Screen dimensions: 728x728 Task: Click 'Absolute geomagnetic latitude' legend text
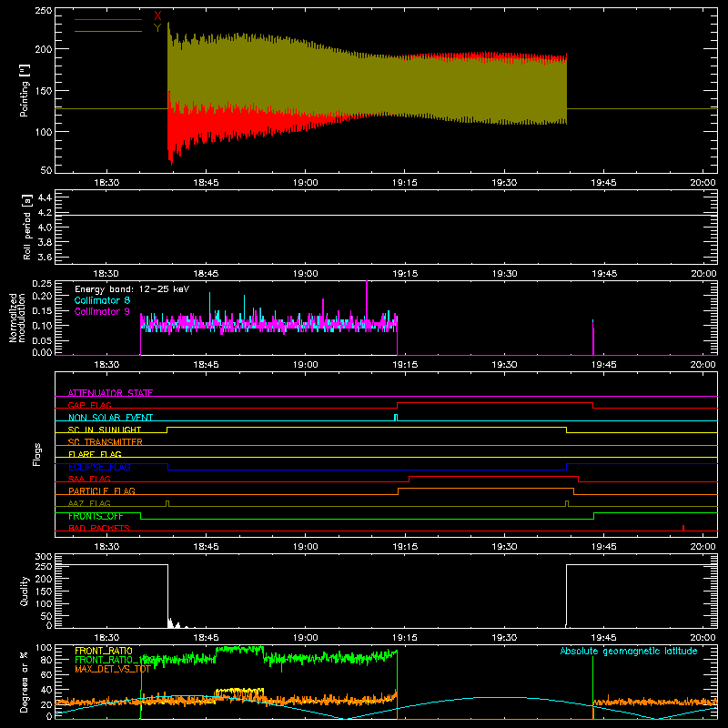click(x=629, y=651)
